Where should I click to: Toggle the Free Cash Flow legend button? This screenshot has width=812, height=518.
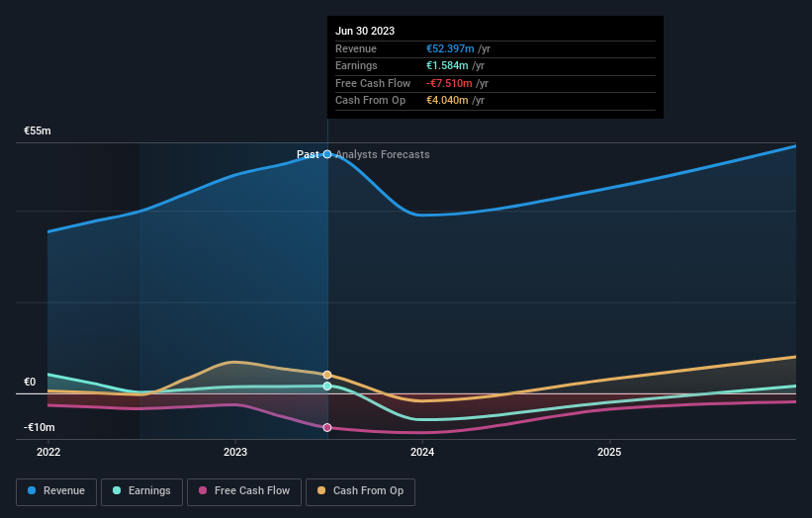[244, 491]
